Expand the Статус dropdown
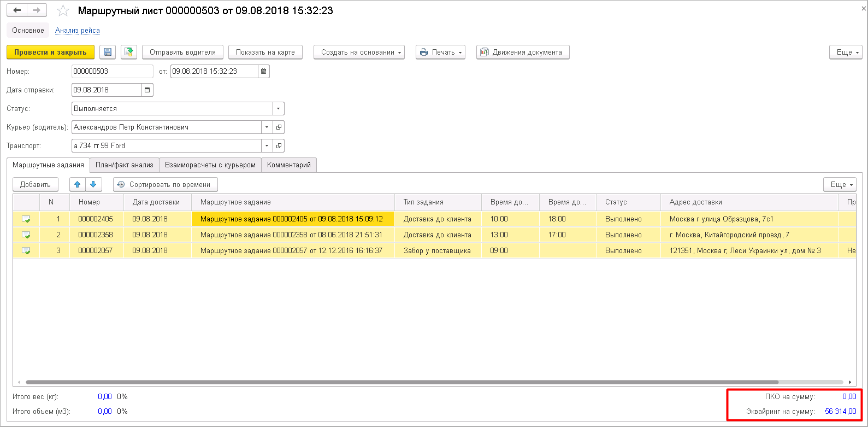 coord(279,108)
